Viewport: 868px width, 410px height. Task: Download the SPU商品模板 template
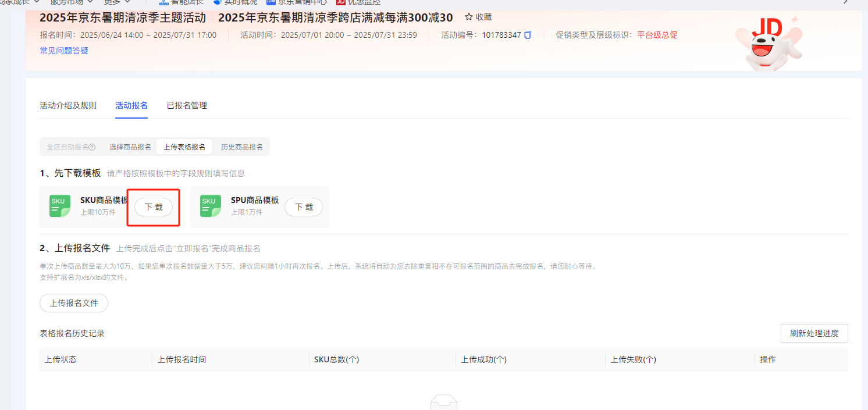tap(304, 207)
